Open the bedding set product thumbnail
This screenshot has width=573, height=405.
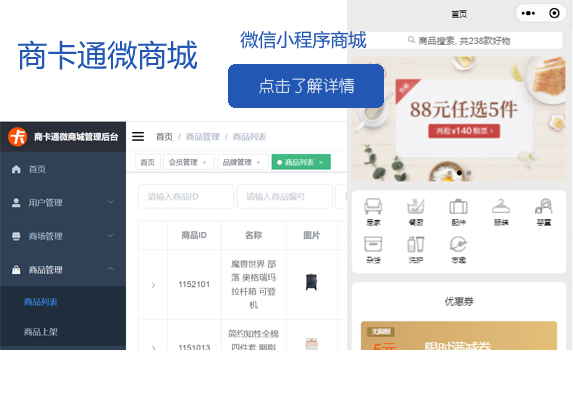click(x=311, y=344)
